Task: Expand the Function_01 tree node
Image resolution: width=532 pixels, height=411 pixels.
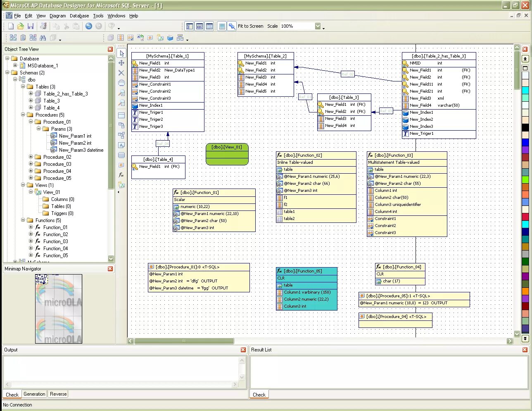Action: [31, 227]
